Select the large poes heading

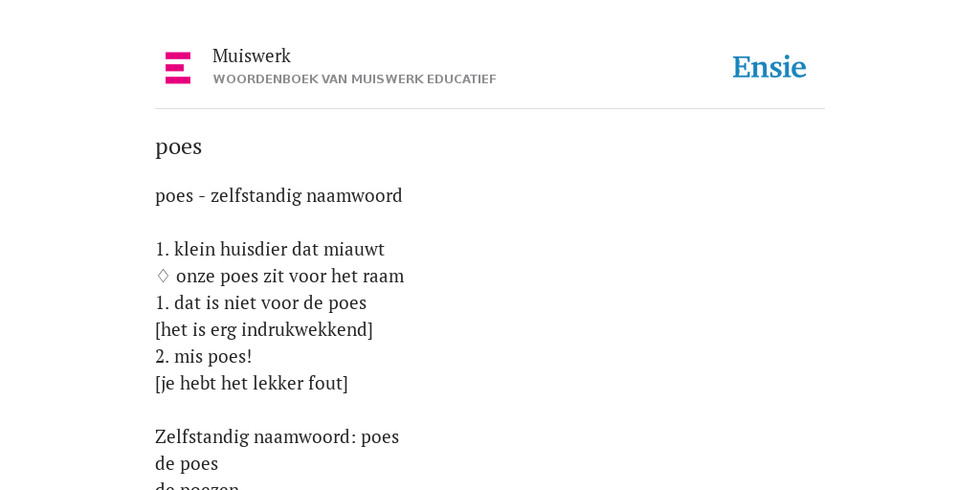(178, 147)
